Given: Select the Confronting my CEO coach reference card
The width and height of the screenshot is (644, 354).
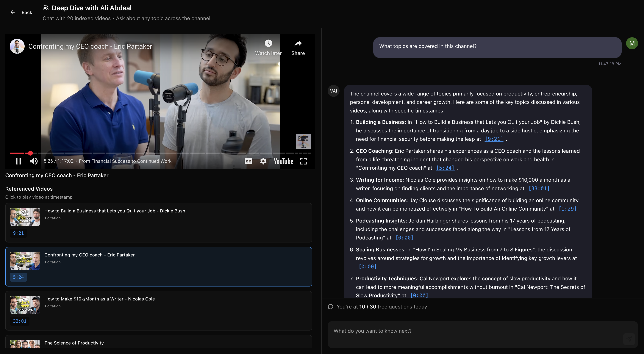Looking at the screenshot, I should (159, 267).
